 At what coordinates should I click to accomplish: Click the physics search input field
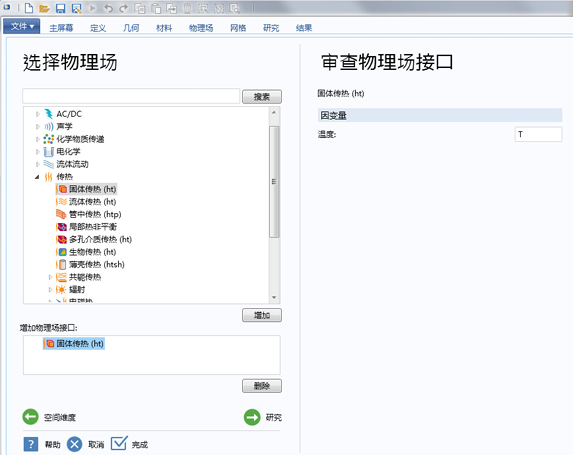coord(131,96)
